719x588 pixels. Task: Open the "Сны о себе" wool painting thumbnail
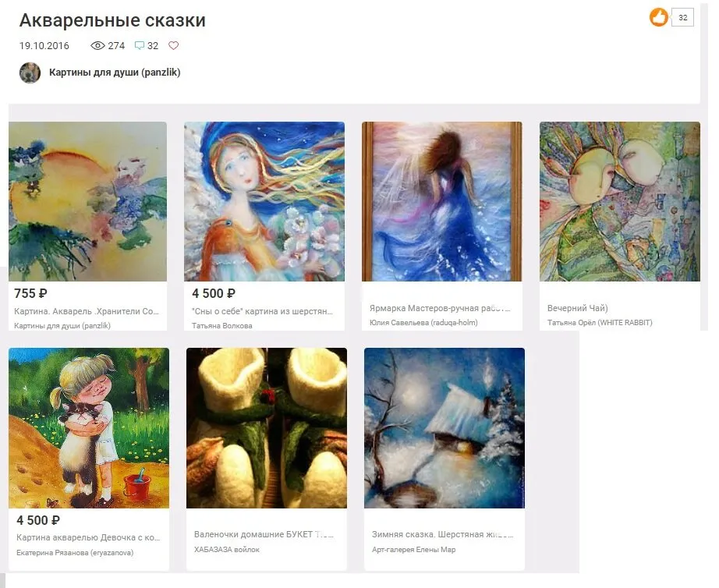[x=264, y=201]
